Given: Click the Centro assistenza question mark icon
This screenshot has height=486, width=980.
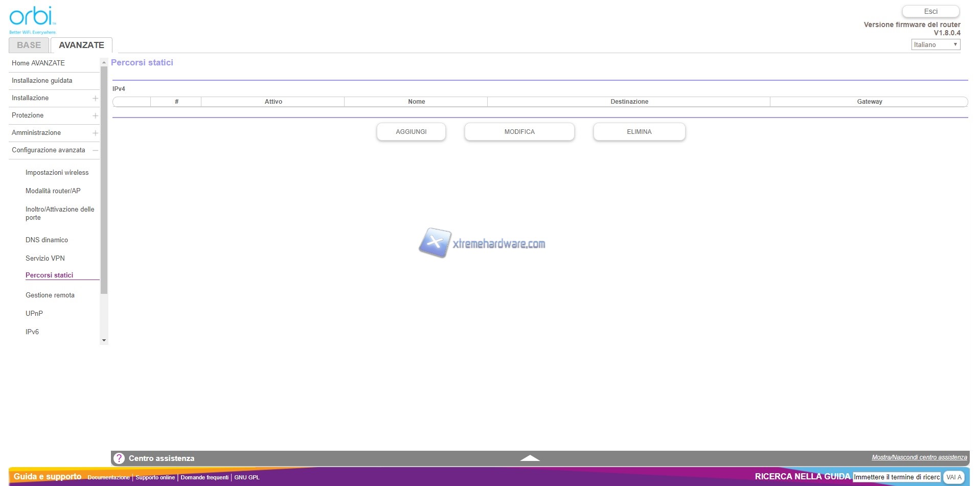Looking at the screenshot, I should pos(119,458).
